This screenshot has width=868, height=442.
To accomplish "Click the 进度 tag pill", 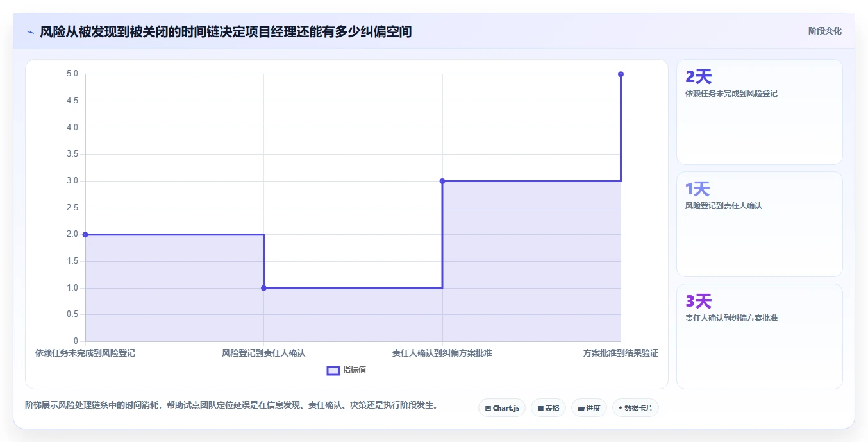I will pyautogui.click(x=588, y=408).
